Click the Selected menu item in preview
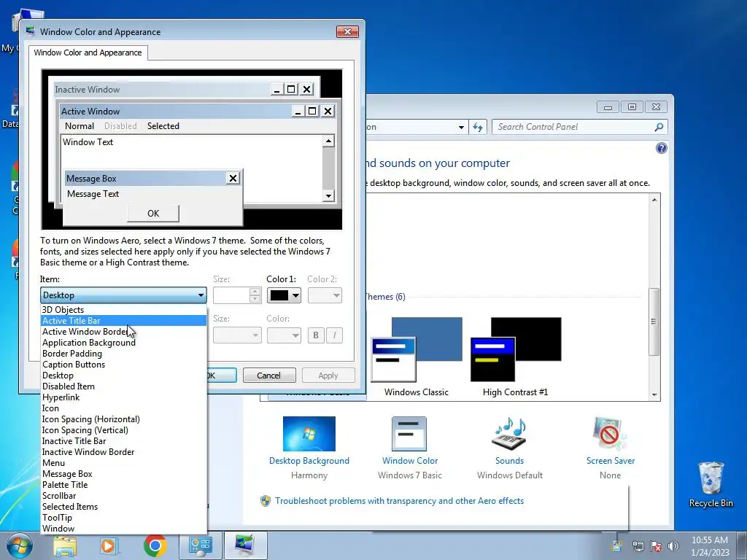Viewport: 747px width, 560px height. click(163, 126)
